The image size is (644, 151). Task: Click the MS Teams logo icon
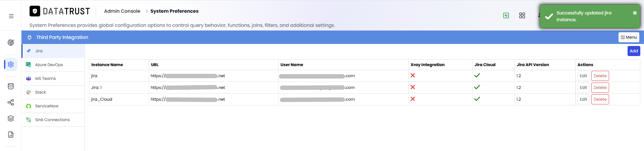[29, 79]
